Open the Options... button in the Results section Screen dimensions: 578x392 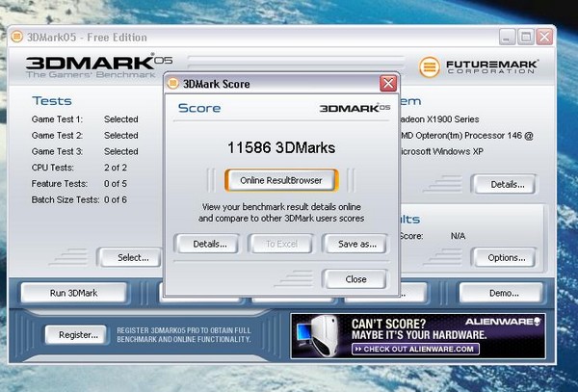pyautogui.click(x=505, y=257)
